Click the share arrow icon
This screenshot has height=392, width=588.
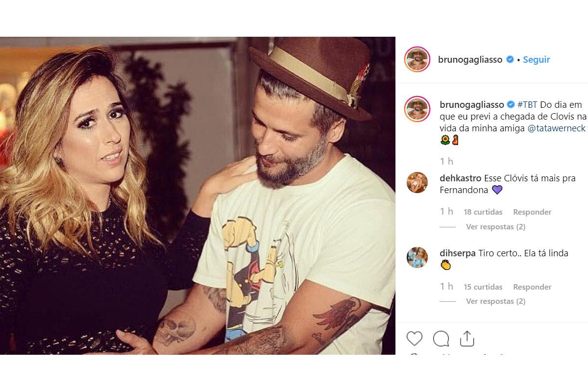(x=467, y=338)
